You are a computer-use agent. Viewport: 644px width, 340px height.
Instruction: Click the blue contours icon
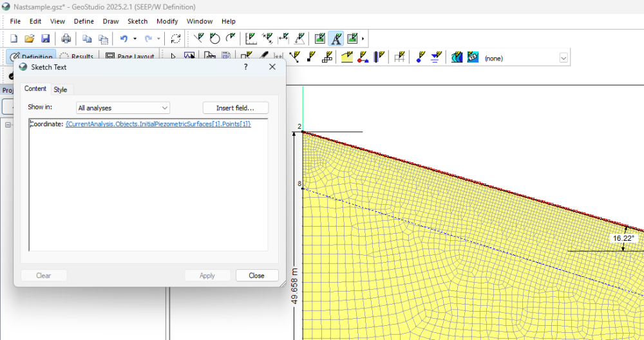pos(457,57)
